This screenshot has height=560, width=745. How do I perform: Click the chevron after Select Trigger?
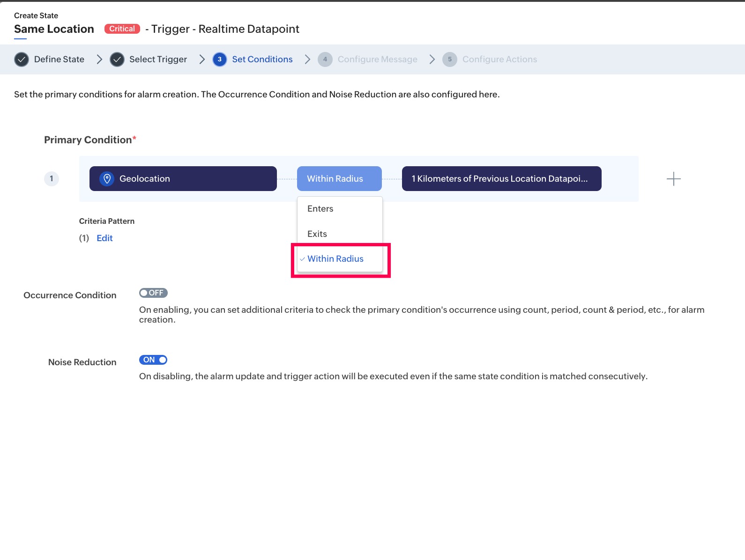202,59
